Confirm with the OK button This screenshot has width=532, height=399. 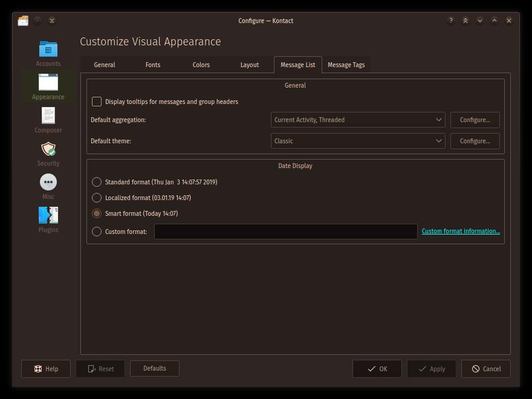pos(377,369)
